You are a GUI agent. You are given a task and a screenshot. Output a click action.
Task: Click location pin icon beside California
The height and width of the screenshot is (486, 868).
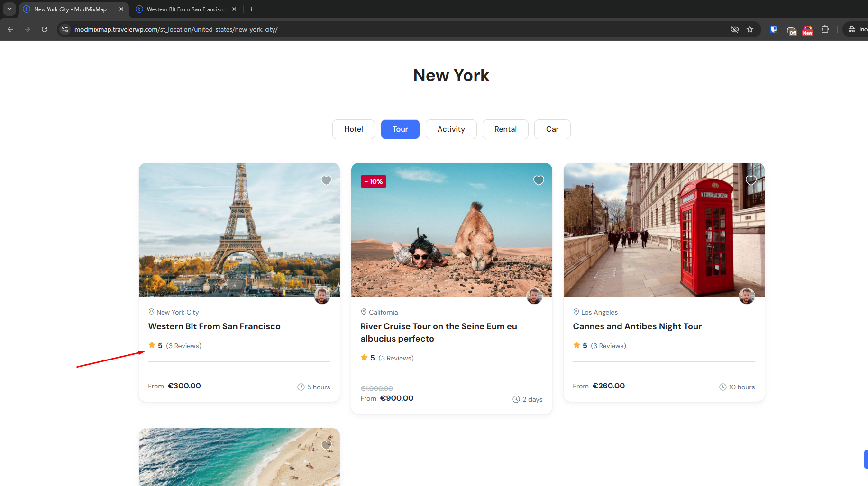point(364,312)
